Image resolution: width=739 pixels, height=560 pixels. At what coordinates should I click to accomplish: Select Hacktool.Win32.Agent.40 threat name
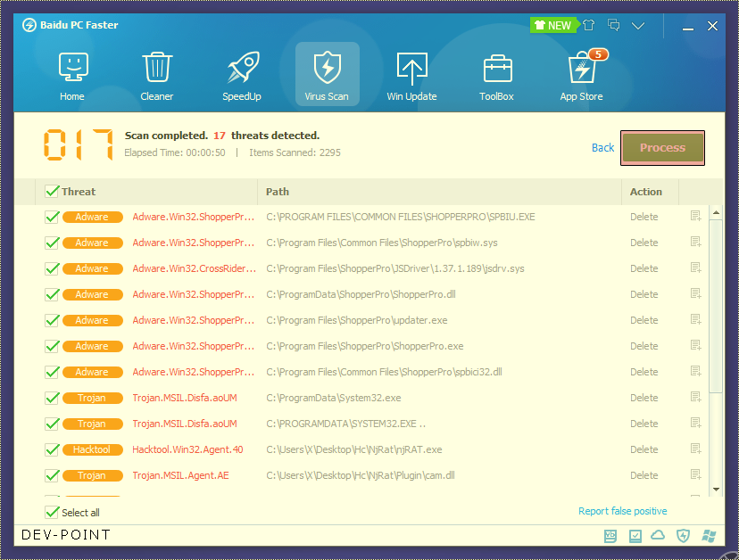(x=187, y=449)
